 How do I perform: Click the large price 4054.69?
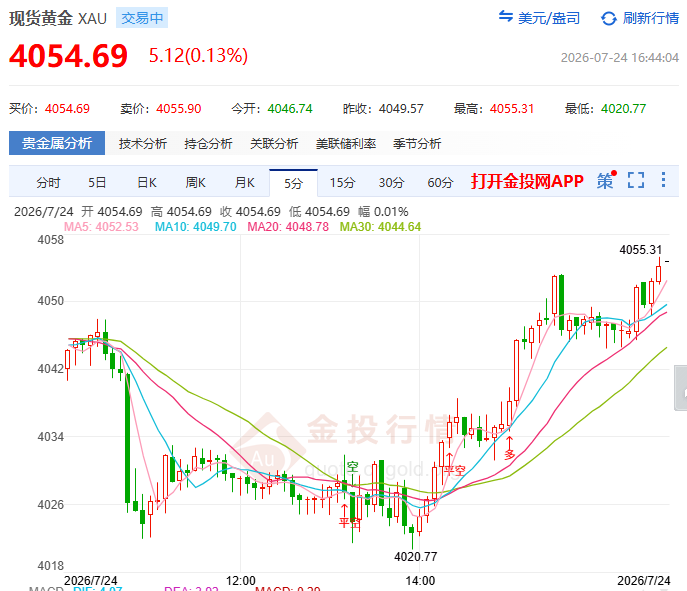click(x=68, y=56)
